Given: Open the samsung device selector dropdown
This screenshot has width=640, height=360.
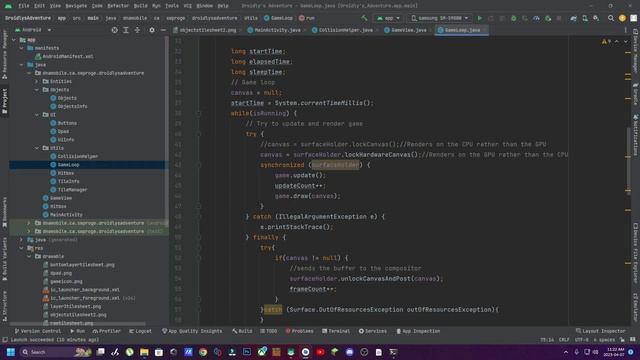Looking at the screenshot, I should point(440,18).
